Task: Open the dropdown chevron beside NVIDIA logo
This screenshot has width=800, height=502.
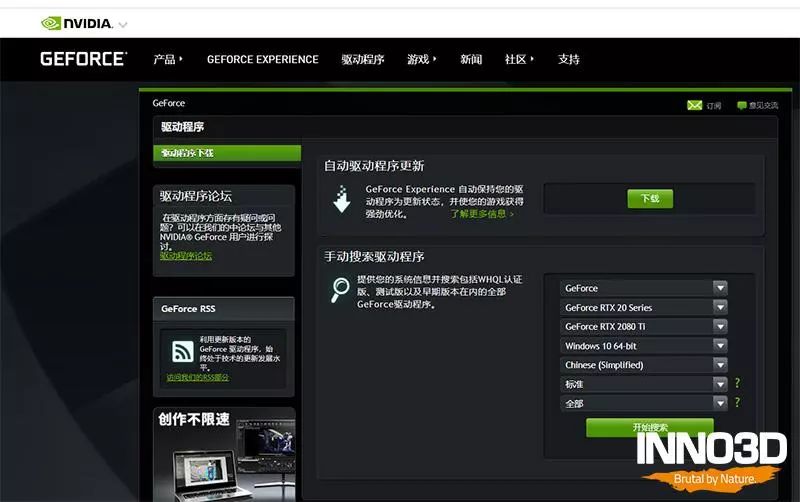Action: pos(122,24)
